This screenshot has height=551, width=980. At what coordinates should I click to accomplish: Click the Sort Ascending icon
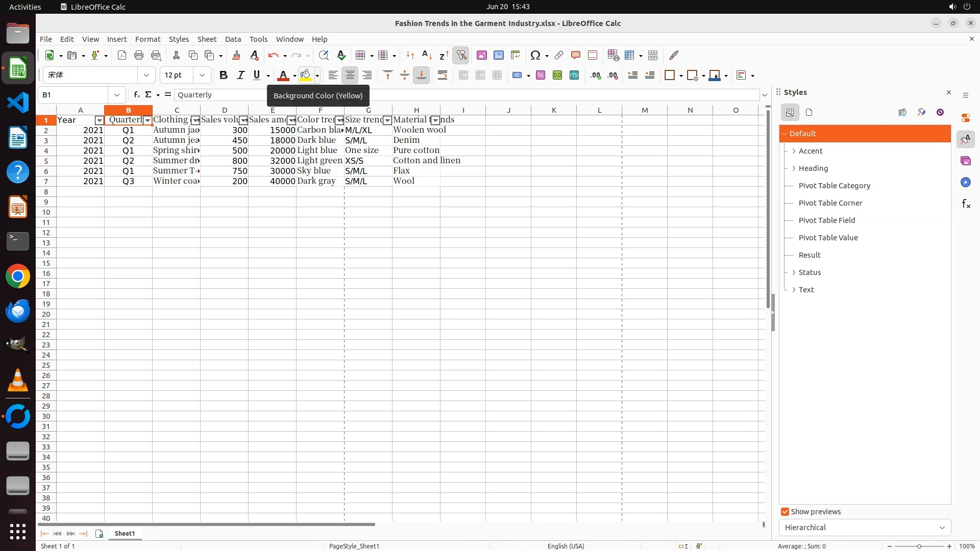point(427,55)
